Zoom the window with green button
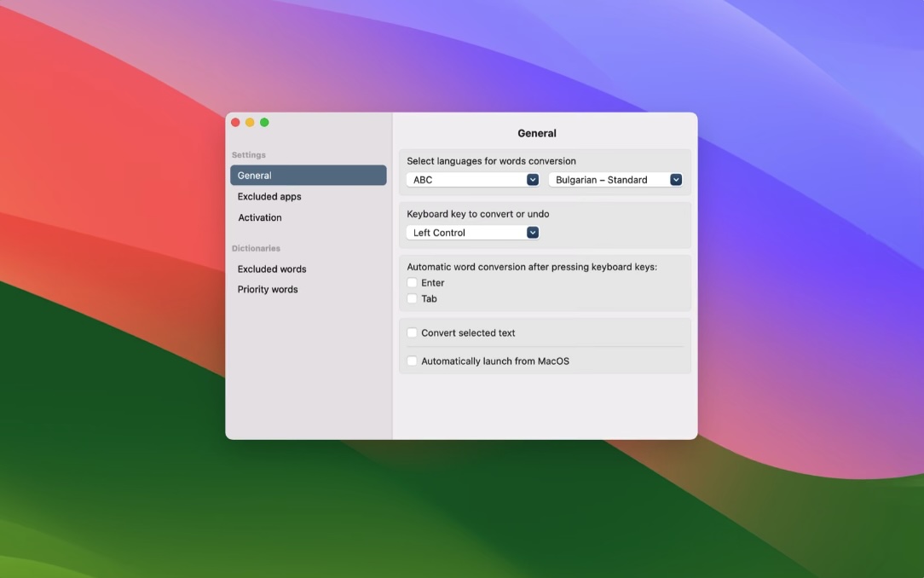The image size is (924, 578). 264,123
